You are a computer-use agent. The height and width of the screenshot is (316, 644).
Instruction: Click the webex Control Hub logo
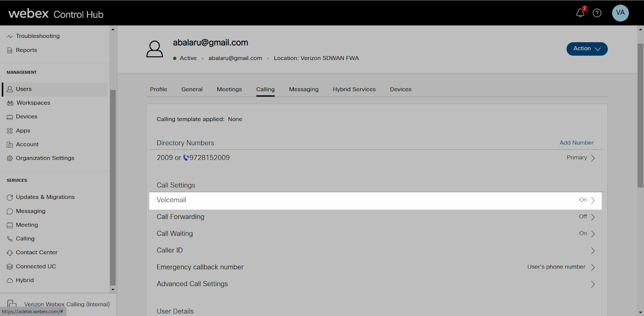56,14
